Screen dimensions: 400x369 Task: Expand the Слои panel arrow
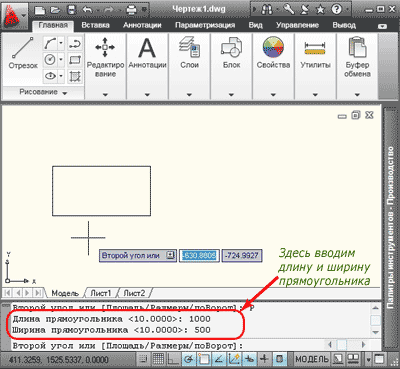[x=189, y=95]
